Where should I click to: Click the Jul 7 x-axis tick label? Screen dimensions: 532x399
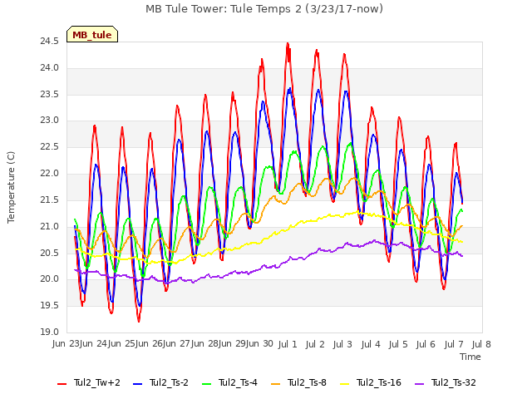(x=454, y=344)
